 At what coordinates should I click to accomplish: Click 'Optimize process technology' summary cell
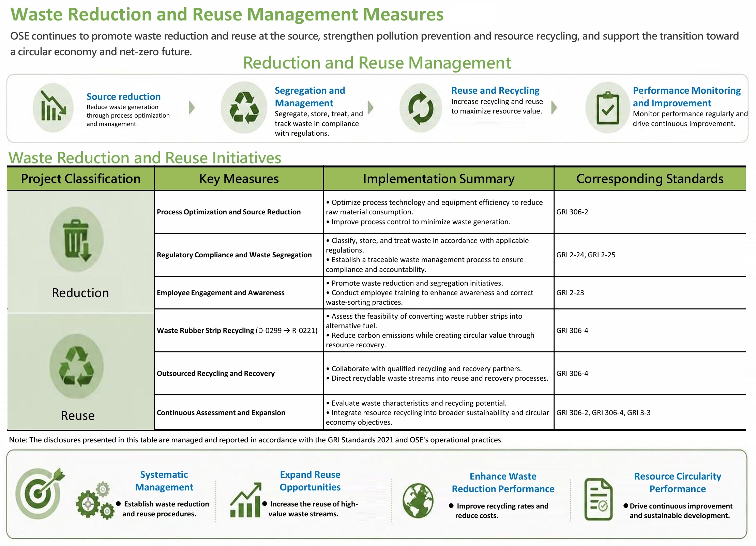coord(439,212)
